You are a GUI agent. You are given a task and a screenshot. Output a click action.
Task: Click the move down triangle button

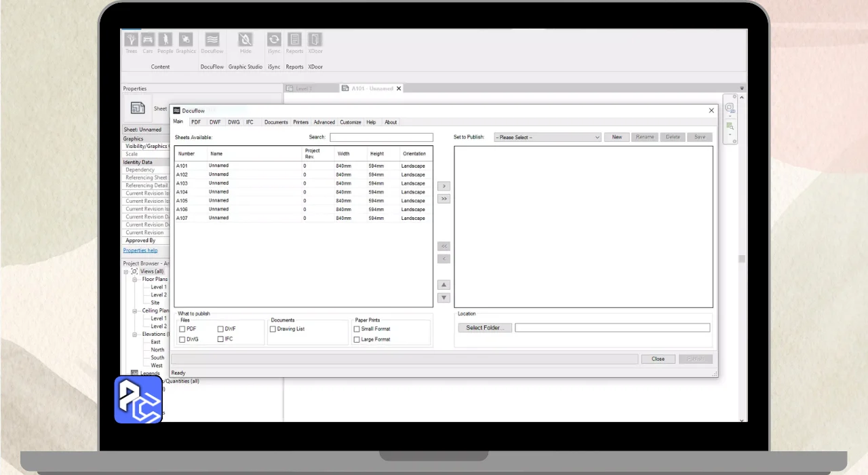(x=444, y=298)
